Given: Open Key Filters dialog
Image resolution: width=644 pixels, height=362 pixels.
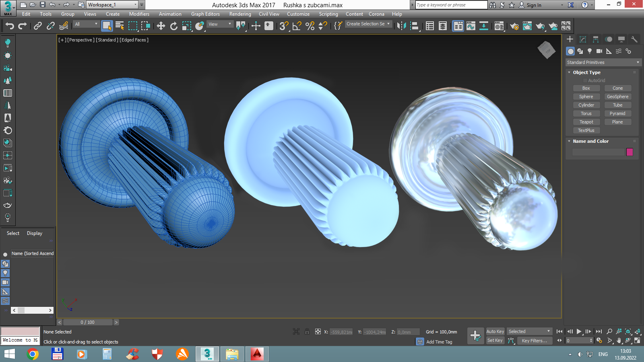Looking at the screenshot, I should coord(535,340).
